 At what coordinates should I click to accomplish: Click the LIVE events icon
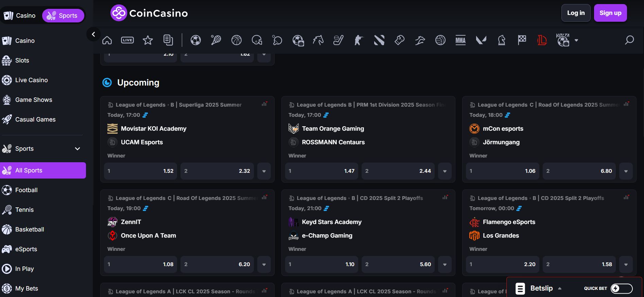click(x=127, y=40)
